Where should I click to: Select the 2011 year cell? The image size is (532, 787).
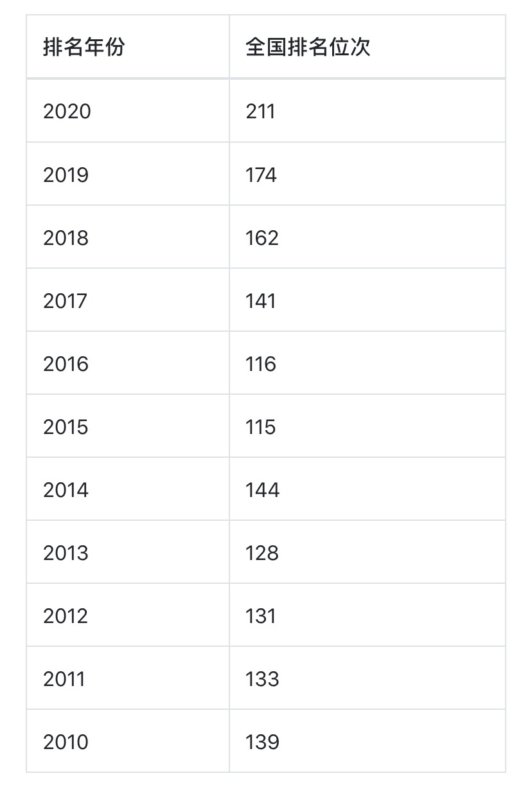tap(64, 678)
